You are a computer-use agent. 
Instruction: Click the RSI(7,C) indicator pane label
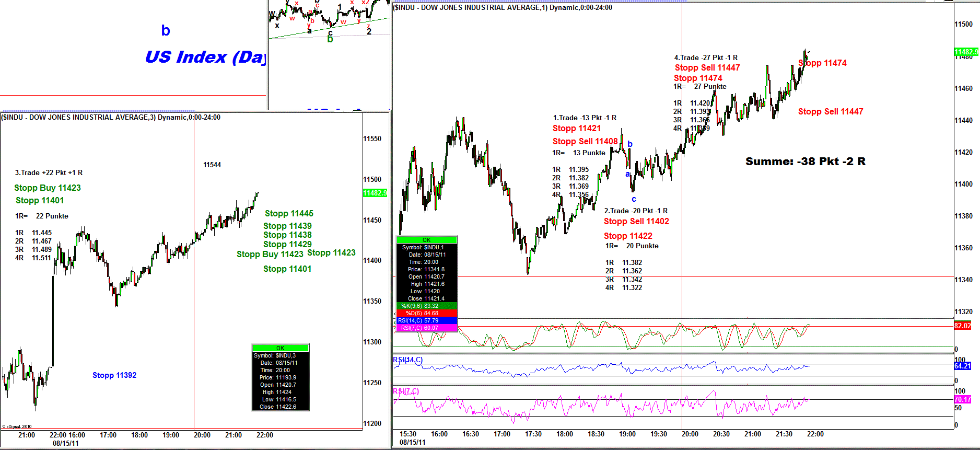(406, 391)
